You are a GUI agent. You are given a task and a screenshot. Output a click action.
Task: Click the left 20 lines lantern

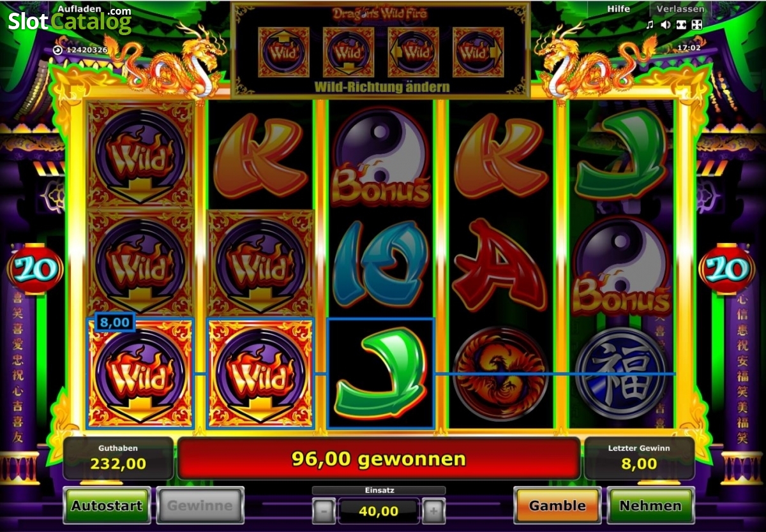[36, 270]
